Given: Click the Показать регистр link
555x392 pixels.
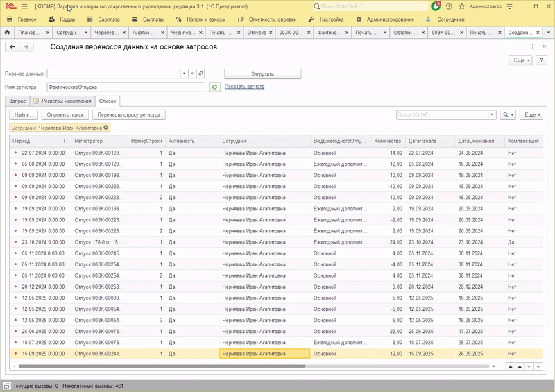Looking at the screenshot, I should 244,87.
